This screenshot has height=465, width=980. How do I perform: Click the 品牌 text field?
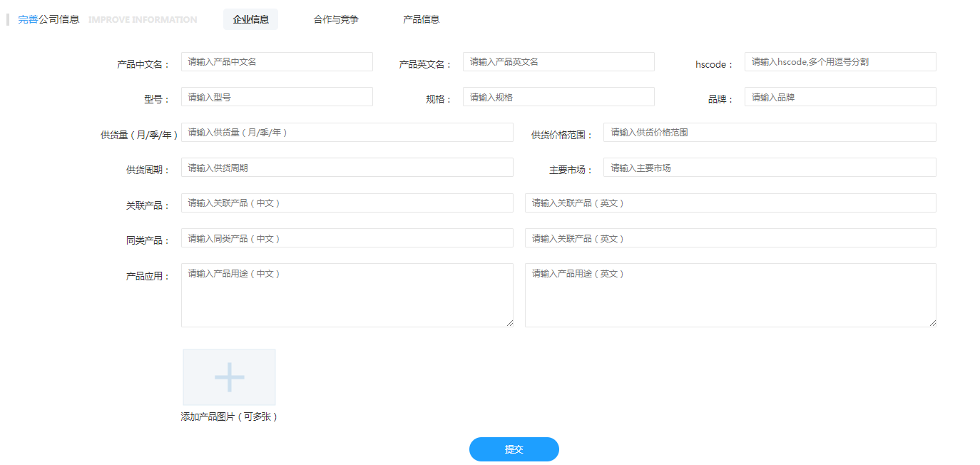coord(839,97)
